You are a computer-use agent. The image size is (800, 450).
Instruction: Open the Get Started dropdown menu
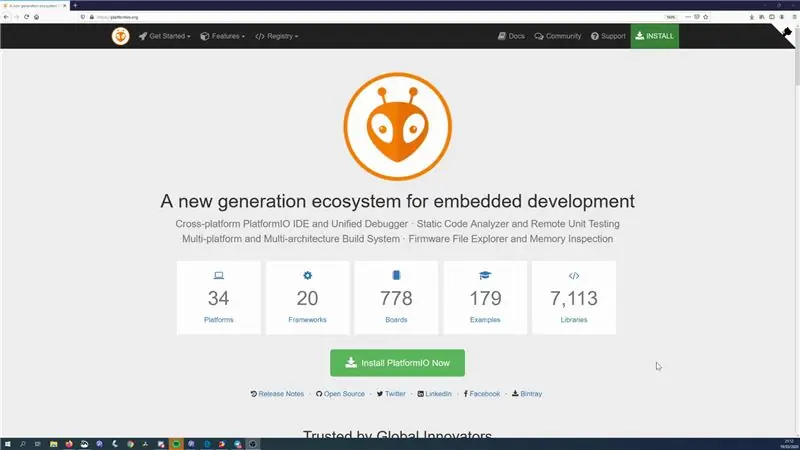tap(164, 36)
